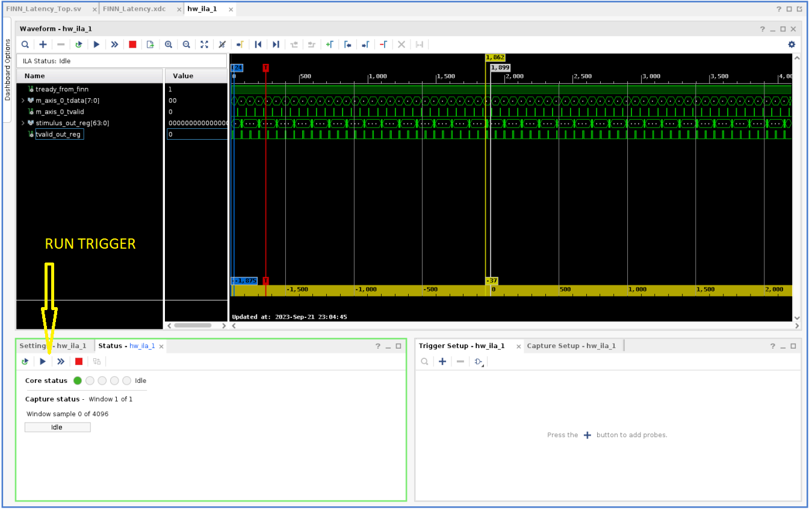Zoom in on the waveform
812x510 pixels.
click(169, 45)
